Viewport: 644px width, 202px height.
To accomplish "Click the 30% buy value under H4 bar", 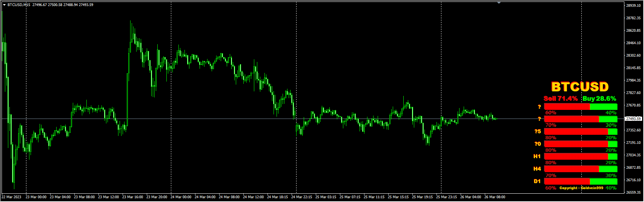I will tap(611, 175).
